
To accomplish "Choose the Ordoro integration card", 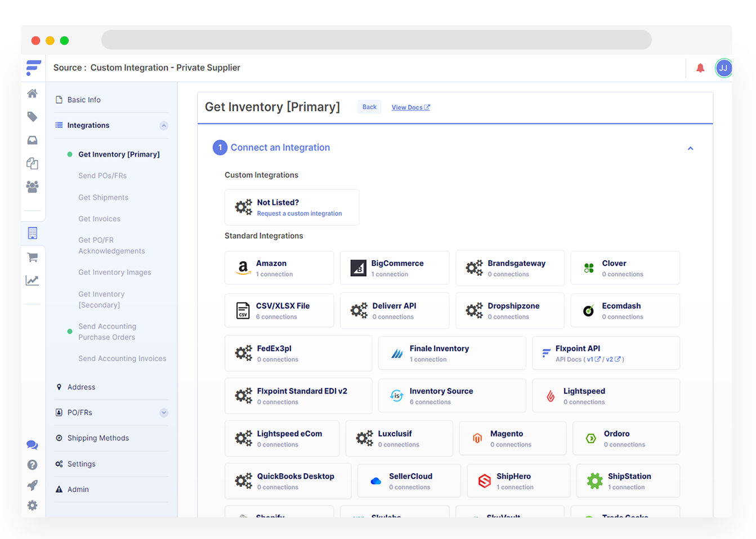I will [626, 438].
